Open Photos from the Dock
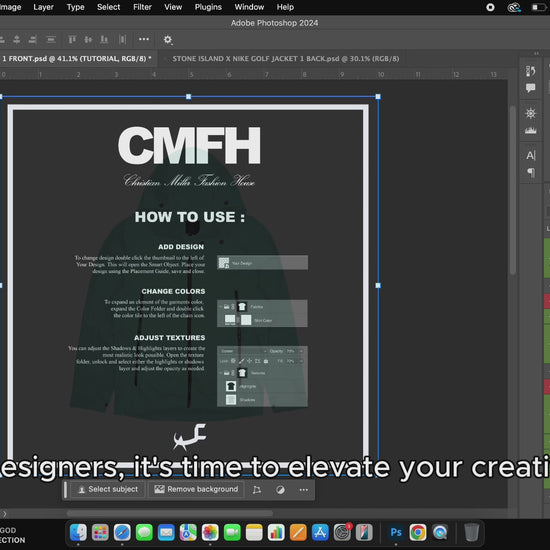 [210, 532]
